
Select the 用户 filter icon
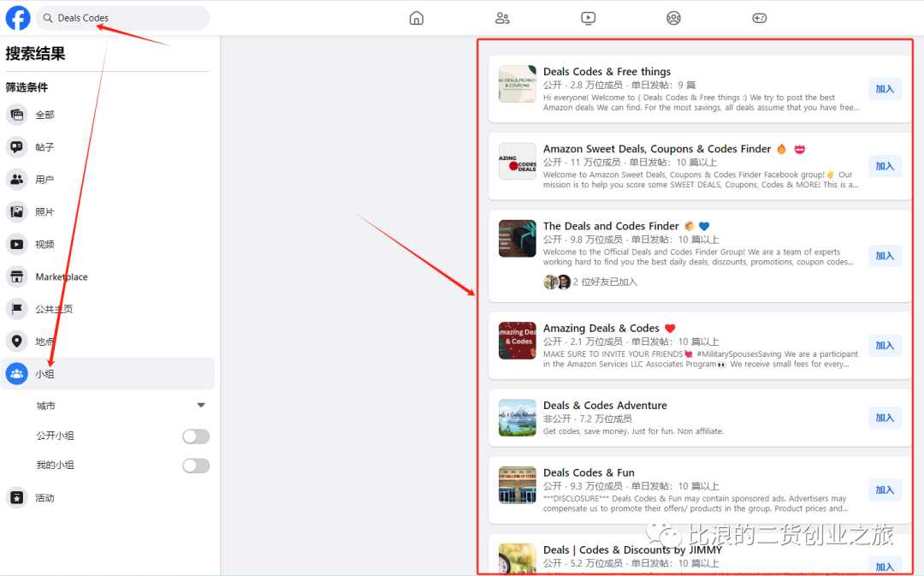coord(17,179)
